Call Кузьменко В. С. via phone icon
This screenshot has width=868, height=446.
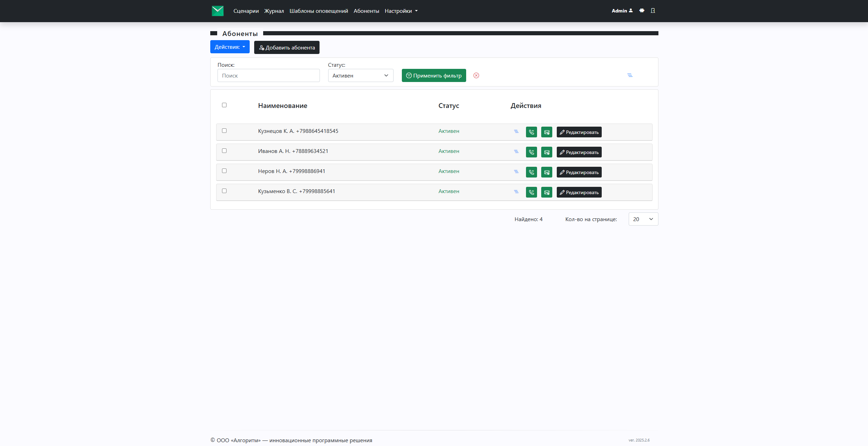coord(531,192)
